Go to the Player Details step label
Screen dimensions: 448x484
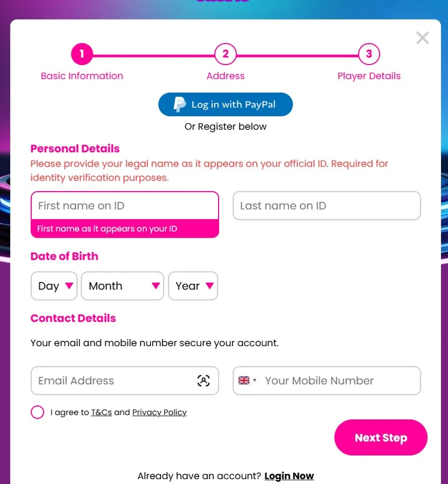[x=369, y=76]
